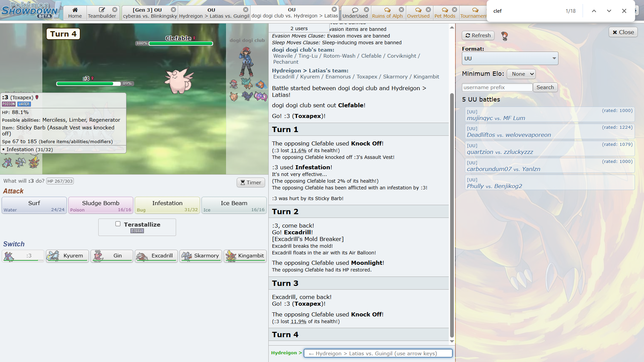
Task: Close the Teambuilder tab with its X
Action: pos(115,10)
